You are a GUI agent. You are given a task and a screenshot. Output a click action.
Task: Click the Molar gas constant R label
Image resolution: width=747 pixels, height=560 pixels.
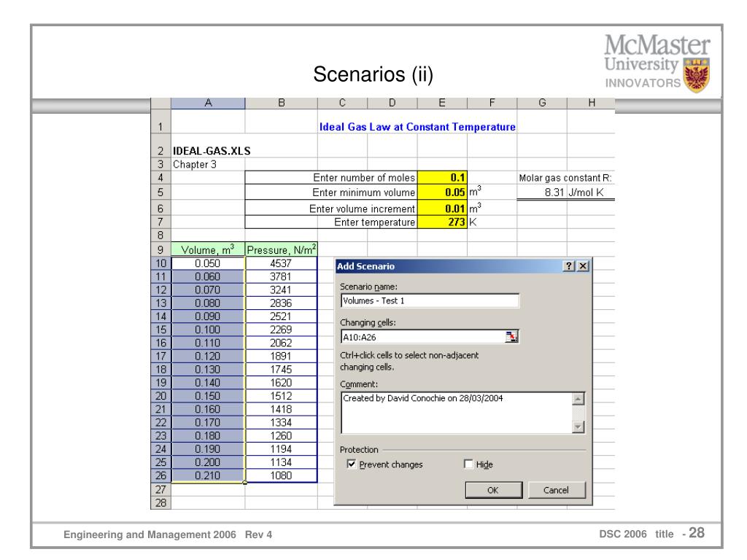(x=565, y=178)
